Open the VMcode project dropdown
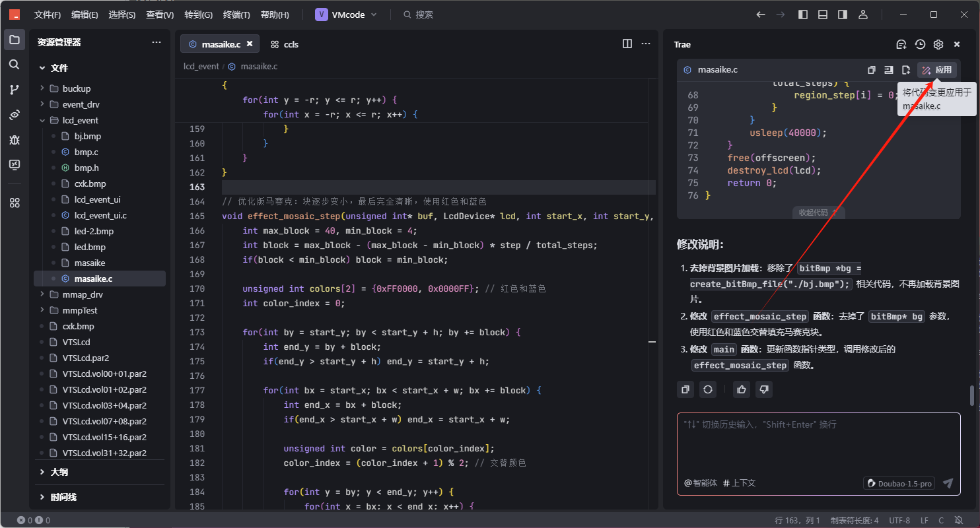The width and height of the screenshot is (980, 528). [345, 15]
